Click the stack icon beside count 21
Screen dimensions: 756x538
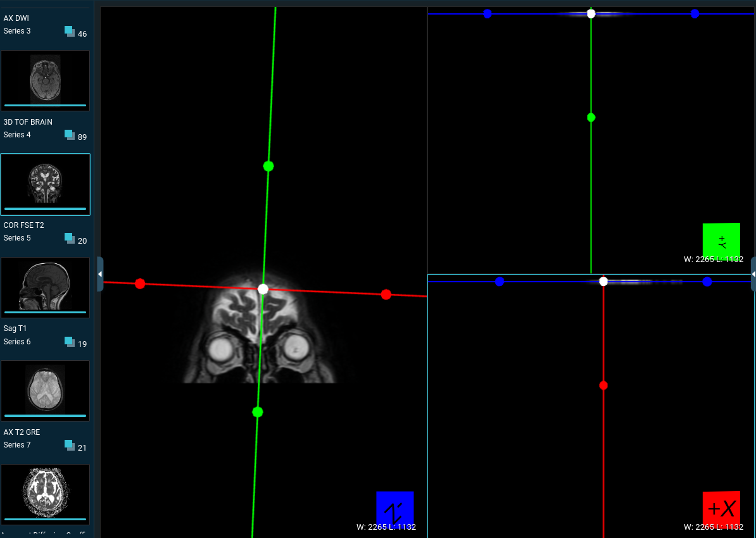pos(70,446)
